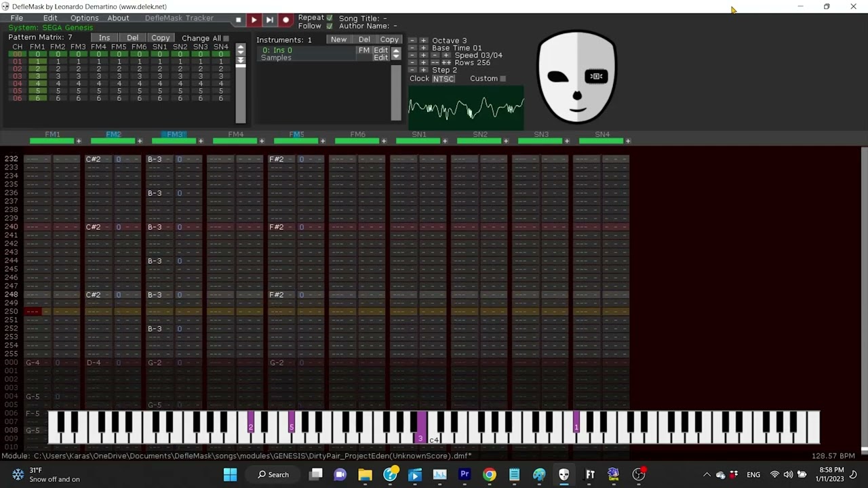Select instrument 0: Ins 0
This screenshot has width=868, height=488.
277,51
